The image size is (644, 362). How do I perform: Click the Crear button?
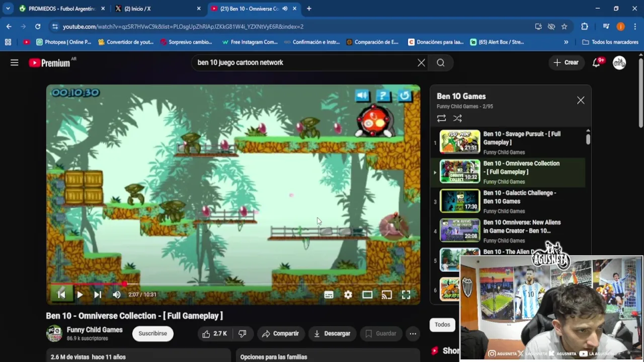click(566, 62)
